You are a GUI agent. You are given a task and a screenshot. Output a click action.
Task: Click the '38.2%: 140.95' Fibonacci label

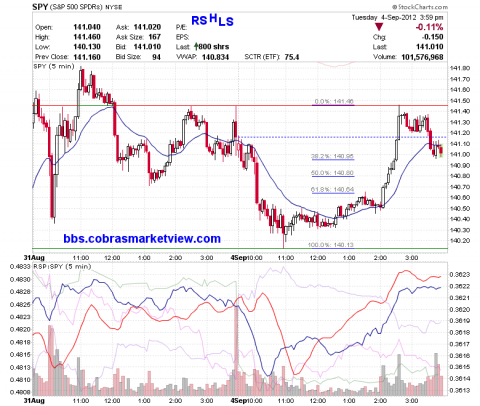(332, 156)
